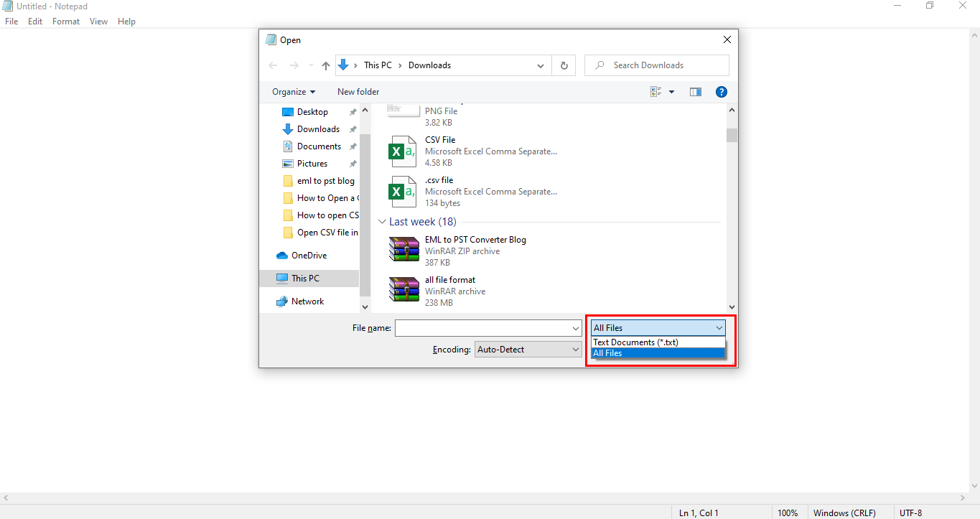Click the Notepad icon in the Untitled title bar
The image size is (980, 519).
pyautogui.click(x=8, y=6)
